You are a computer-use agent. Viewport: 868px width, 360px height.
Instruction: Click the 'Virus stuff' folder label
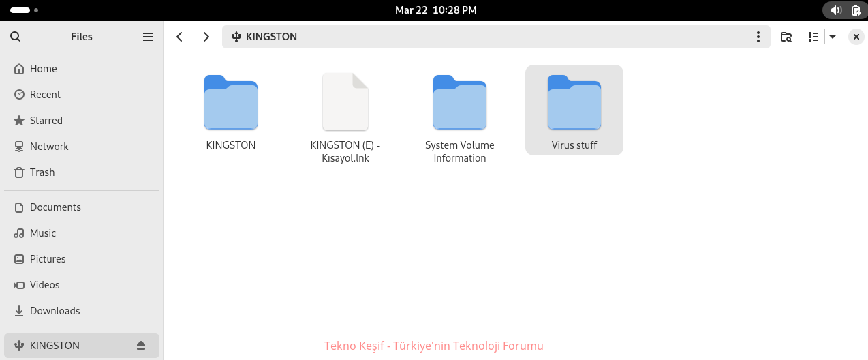574,145
